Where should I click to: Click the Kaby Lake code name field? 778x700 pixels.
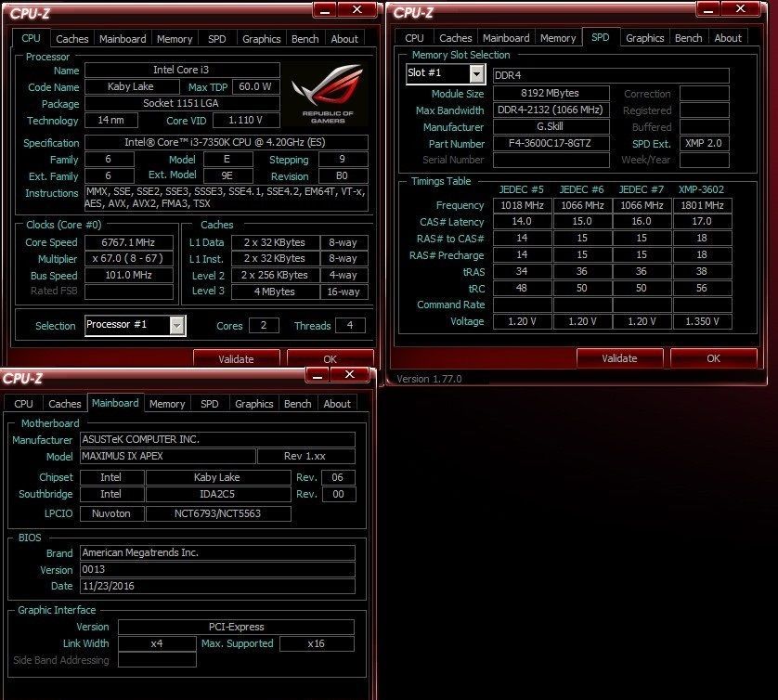click(132, 86)
